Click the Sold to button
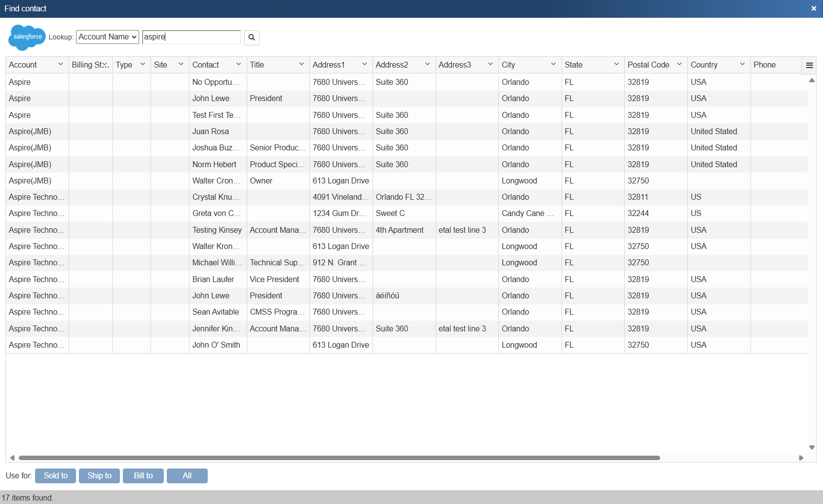The width and height of the screenshot is (823, 504). tap(55, 475)
